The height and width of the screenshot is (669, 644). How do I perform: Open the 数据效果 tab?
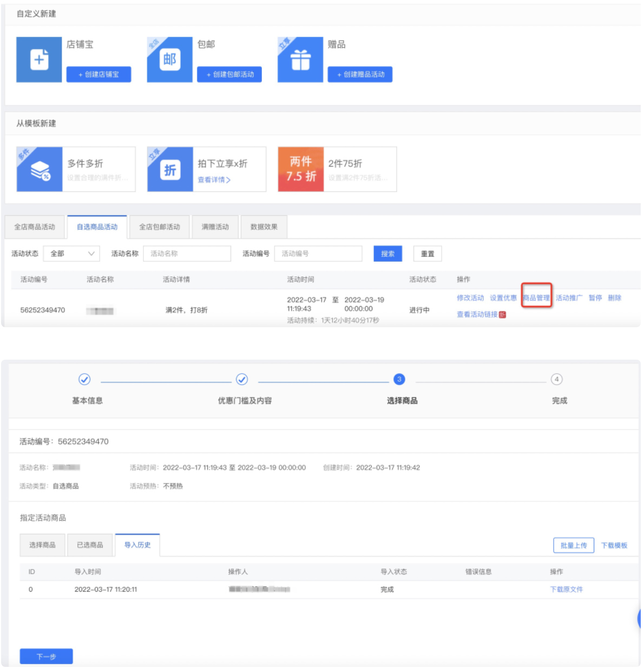pos(264,227)
